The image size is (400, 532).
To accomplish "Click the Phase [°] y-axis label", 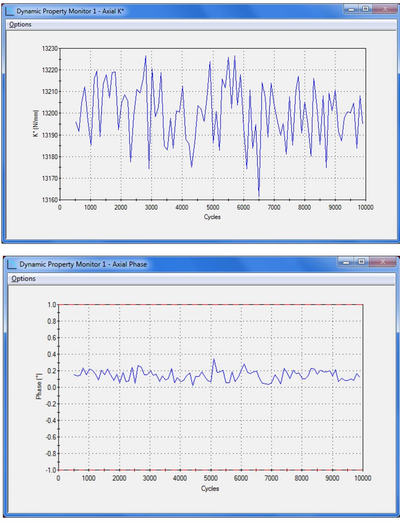I will tap(39, 386).
